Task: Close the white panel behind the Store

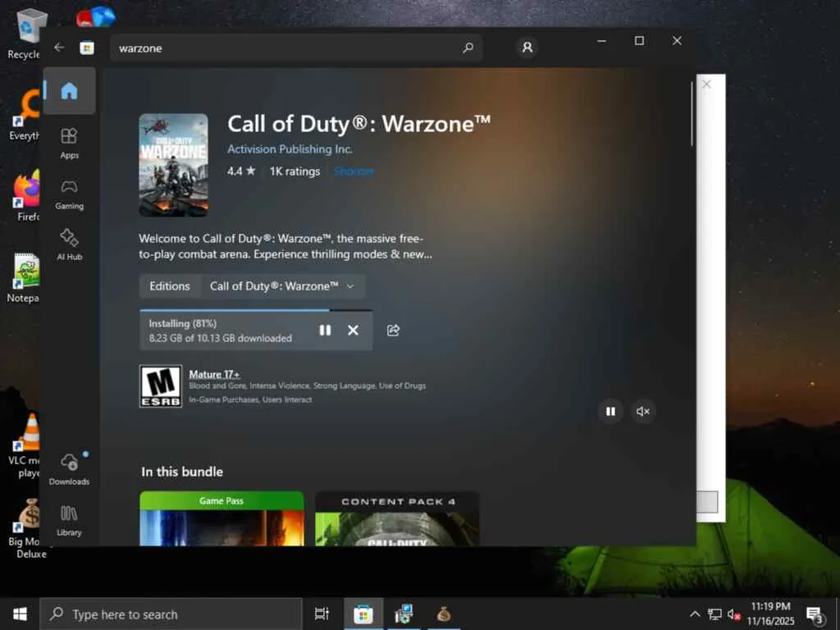Action: point(706,84)
